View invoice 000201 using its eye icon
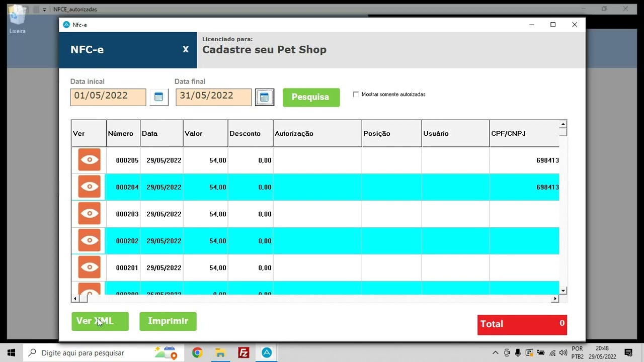 click(x=89, y=267)
